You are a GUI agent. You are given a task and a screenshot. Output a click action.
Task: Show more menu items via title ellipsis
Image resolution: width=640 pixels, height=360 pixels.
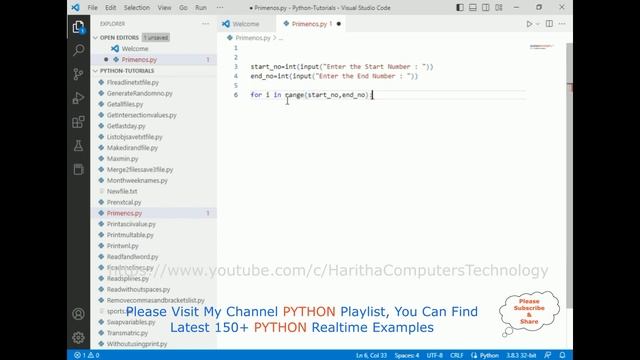220,8
